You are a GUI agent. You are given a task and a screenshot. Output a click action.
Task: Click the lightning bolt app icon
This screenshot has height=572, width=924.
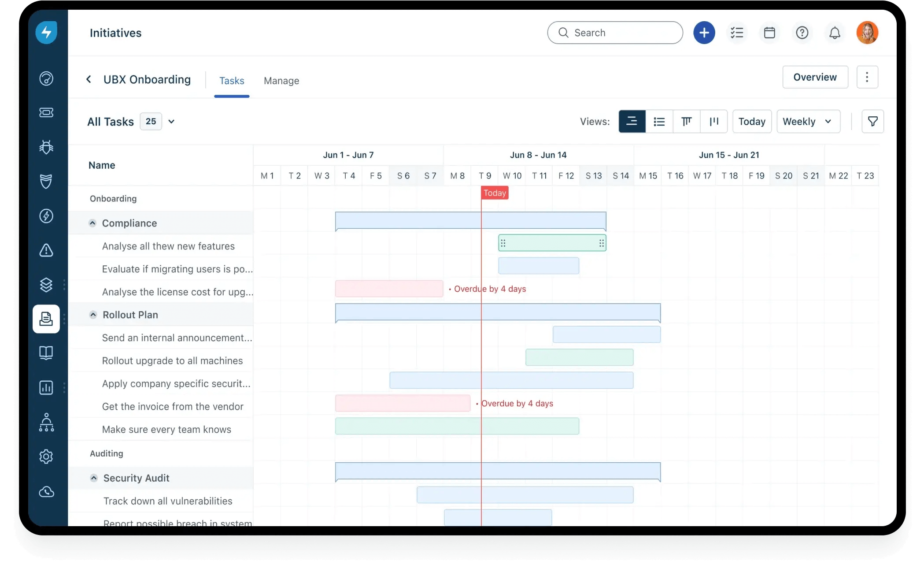(x=47, y=32)
